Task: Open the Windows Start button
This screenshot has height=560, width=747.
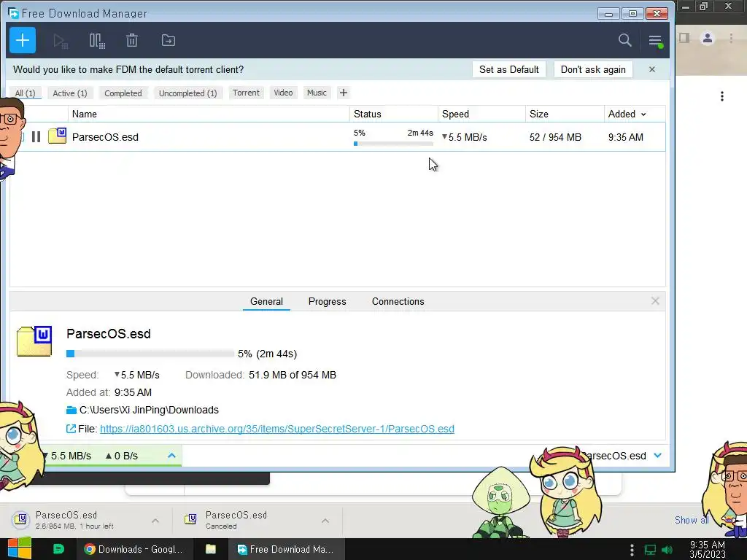Action: coord(19,549)
